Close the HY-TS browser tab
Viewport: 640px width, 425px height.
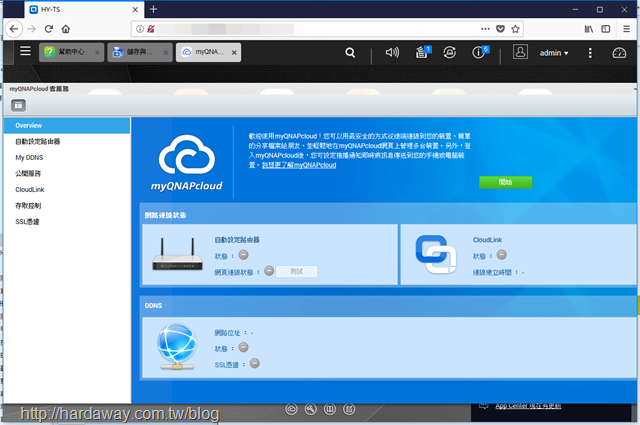(136, 9)
